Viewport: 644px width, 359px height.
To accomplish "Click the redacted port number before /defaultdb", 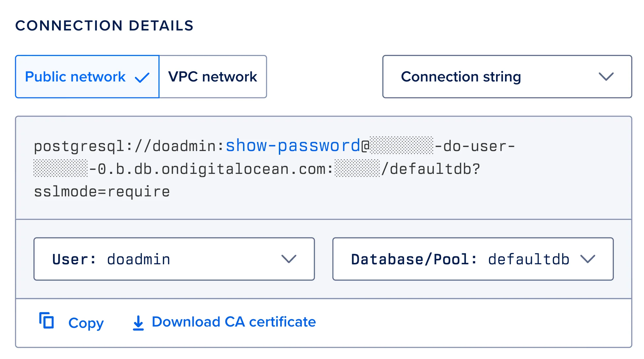I will 357,169.
